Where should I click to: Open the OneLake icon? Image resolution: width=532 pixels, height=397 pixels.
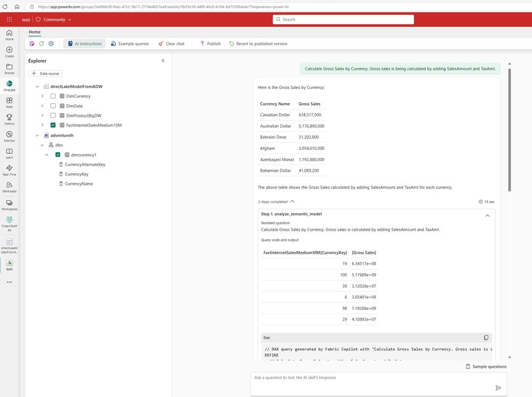[x=10, y=86]
